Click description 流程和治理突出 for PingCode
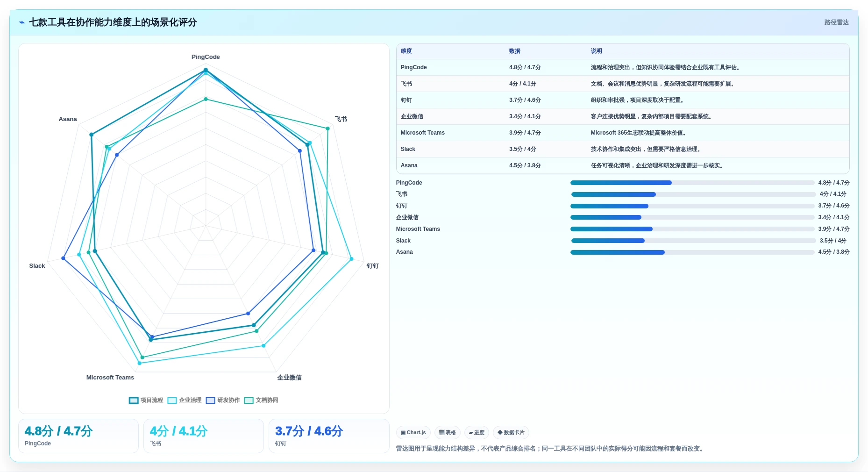Image resolution: width=868 pixels, height=472 pixels. point(665,67)
